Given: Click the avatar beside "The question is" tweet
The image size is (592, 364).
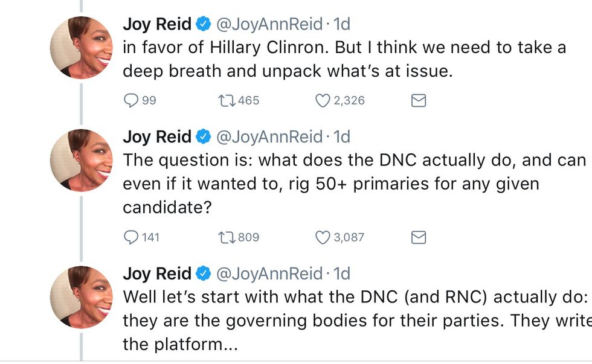Looking at the screenshot, I should tap(82, 159).
